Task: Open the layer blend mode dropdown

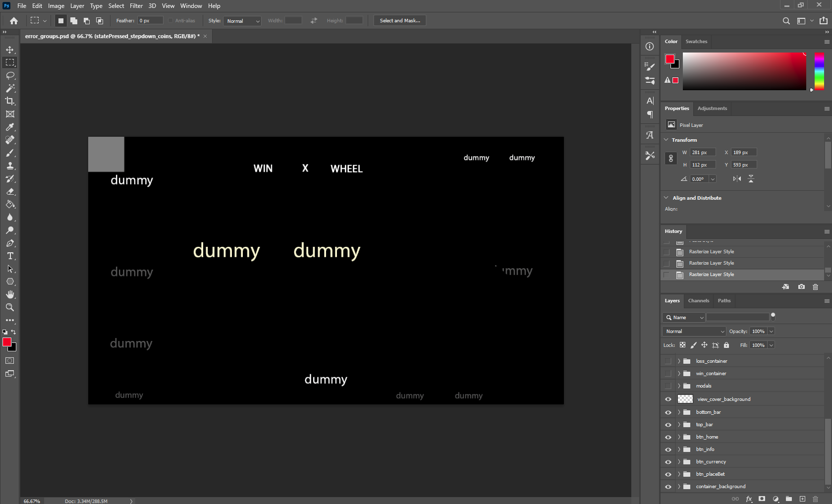Action: tap(694, 331)
